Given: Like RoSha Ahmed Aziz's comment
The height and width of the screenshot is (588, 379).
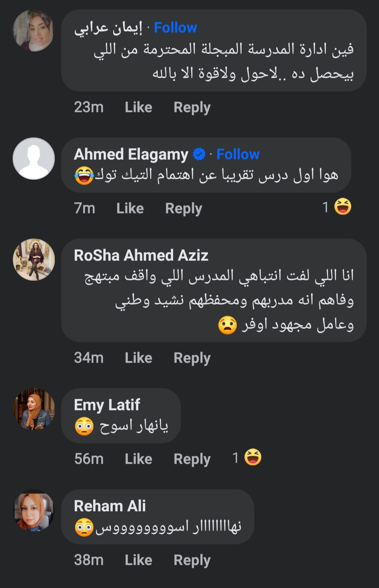Looking at the screenshot, I should [x=138, y=358].
